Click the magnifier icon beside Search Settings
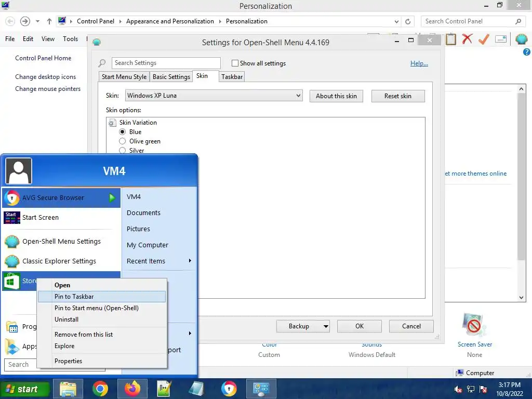This screenshot has height=399, width=532. [x=102, y=63]
